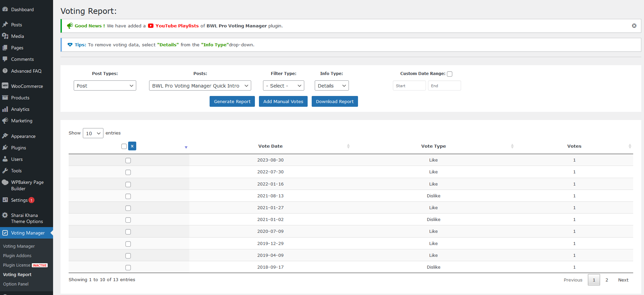Check the row dated 2022-07-30

(128, 172)
